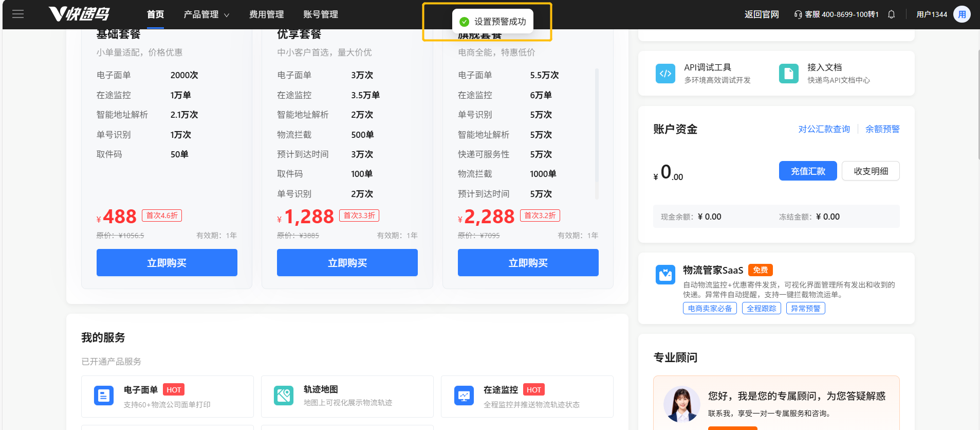The height and width of the screenshot is (430, 980).
Task: Expand the 产品管理 dropdown menu
Action: tap(206, 14)
